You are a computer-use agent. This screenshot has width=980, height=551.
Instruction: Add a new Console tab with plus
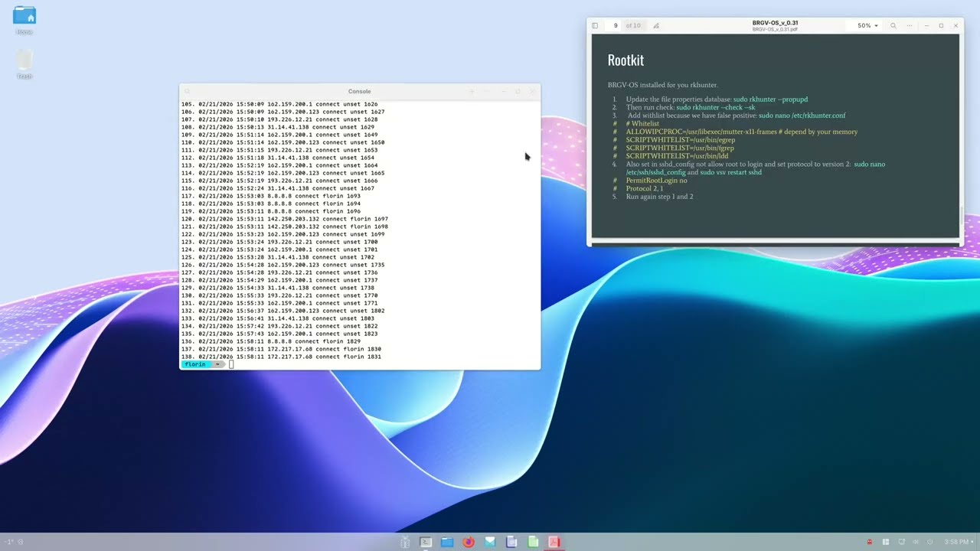472,91
